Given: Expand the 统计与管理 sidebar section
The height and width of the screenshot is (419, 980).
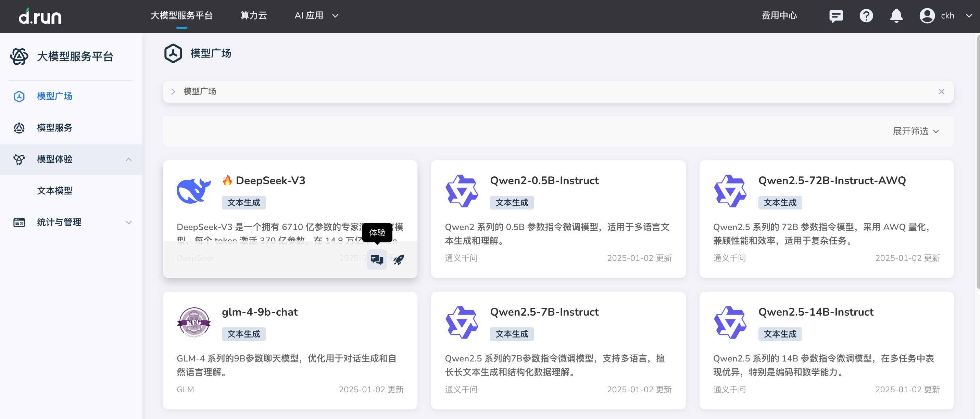Looking at the screenshot, I should coord(129,223).
